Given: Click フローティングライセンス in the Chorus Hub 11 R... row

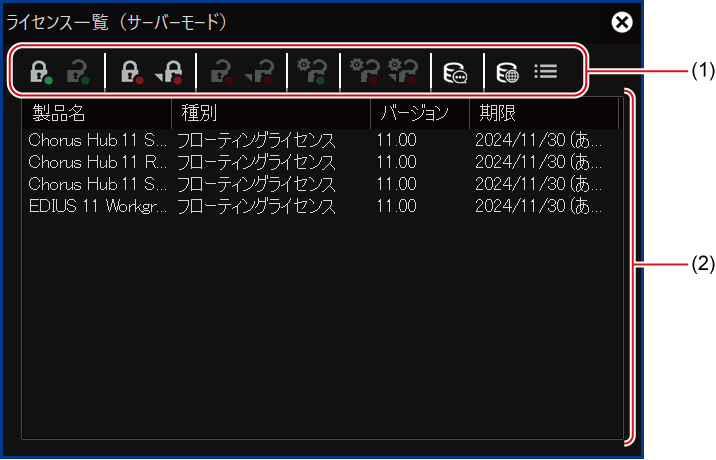Looking at the screenshot, I should pyautogui.click(x=256, y=162).
